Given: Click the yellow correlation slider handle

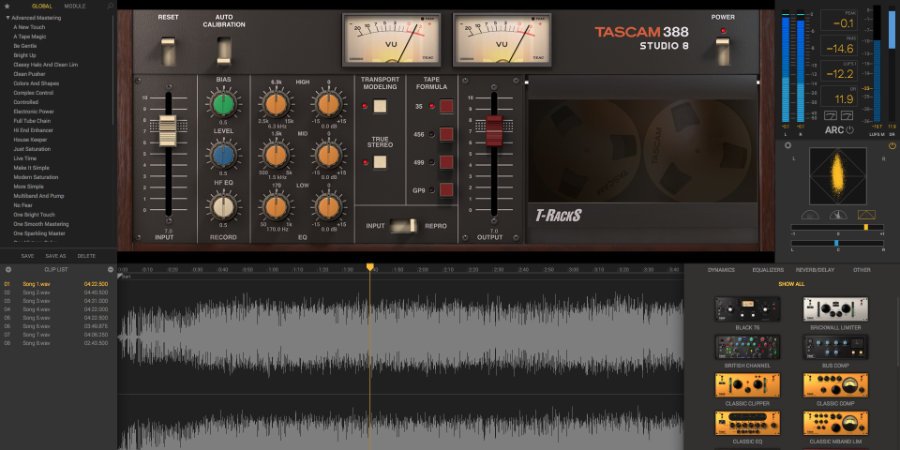Looking at the screenshot, I should tap(866, 227).
